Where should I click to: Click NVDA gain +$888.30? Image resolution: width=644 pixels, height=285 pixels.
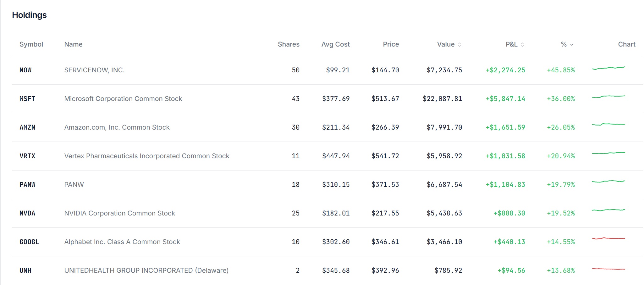(509, 213)
